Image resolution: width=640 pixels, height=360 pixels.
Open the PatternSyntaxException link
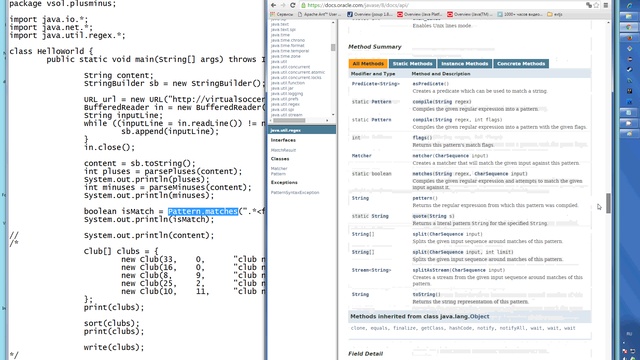pos(295,192)
